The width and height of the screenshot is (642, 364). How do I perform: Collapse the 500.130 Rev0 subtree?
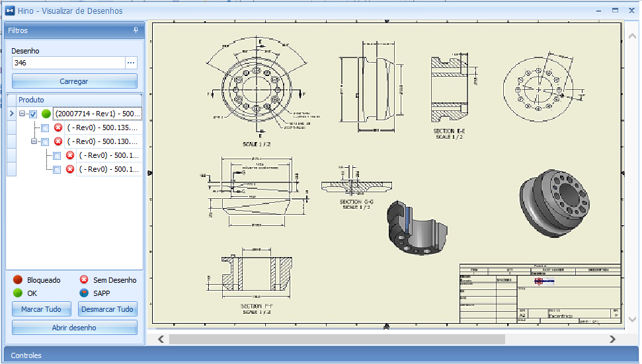[x=34, y=141]
